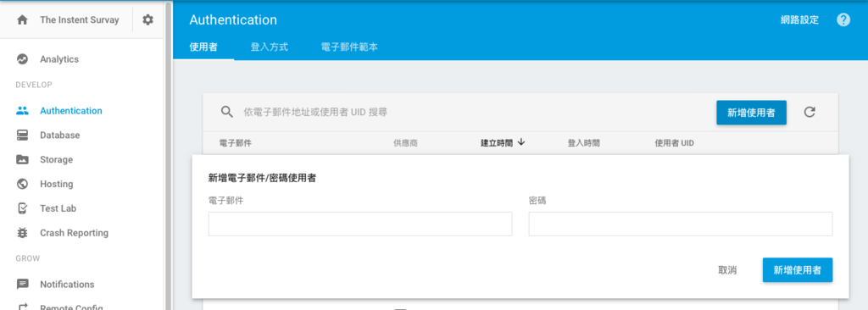868x310 pixels.
Task: Switch to the 使用者 tab
Action: [203, 47]
